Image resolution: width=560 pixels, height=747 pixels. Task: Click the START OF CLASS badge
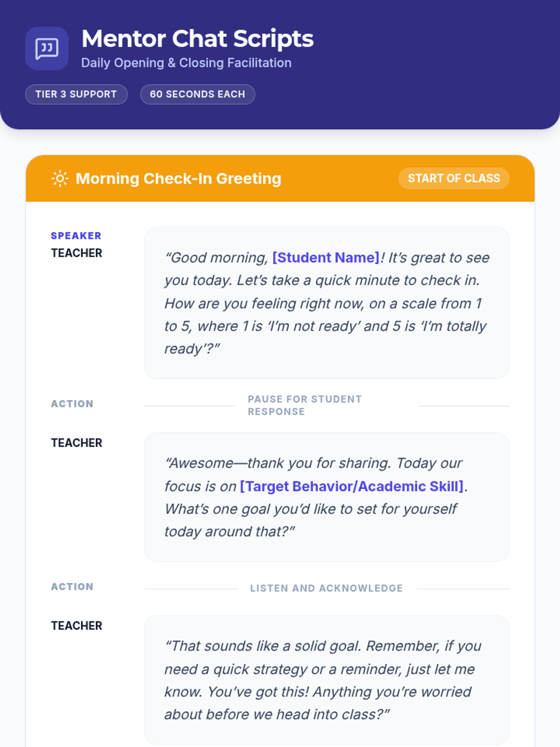coord(454,178)
